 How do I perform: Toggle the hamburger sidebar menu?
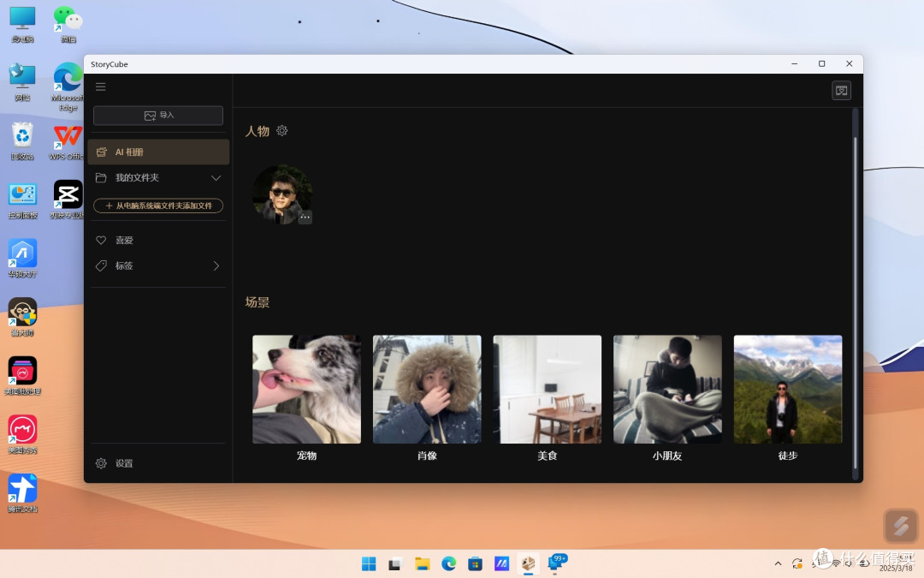pyautogui.click(x=101, y=86)
